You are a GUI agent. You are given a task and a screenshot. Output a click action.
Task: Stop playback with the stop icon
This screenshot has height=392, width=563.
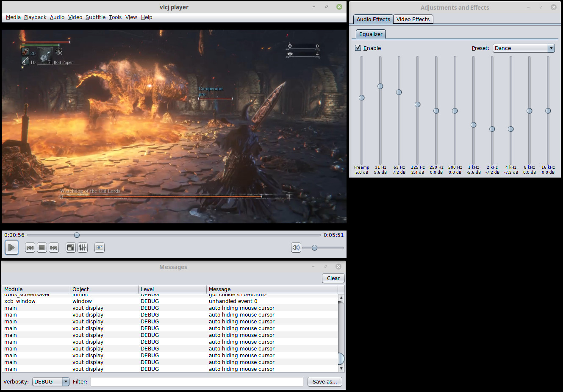tap(42, 247)
